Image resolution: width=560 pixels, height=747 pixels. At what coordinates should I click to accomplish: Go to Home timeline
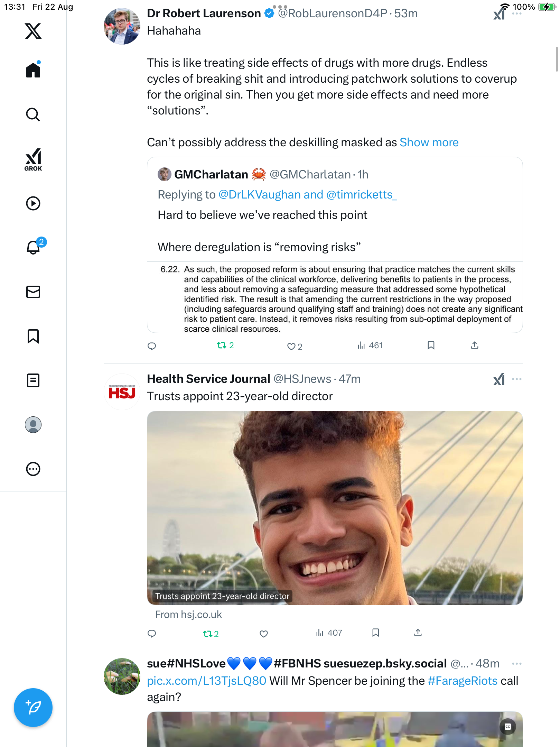coord(33,70)
